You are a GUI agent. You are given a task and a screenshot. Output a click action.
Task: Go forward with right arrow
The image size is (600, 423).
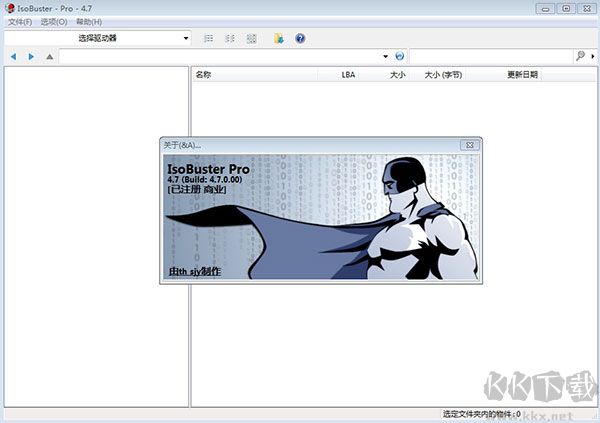[x=31, y=57]
